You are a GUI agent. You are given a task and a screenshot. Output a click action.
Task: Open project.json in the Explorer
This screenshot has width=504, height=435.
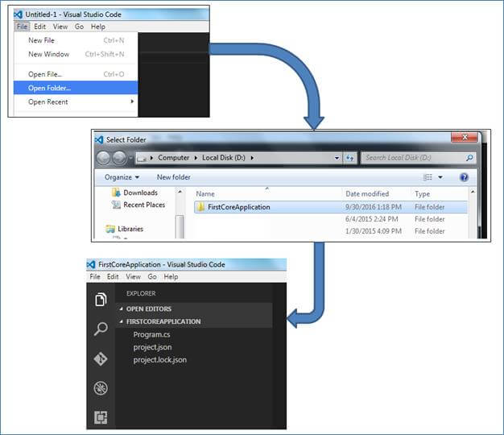152,347
